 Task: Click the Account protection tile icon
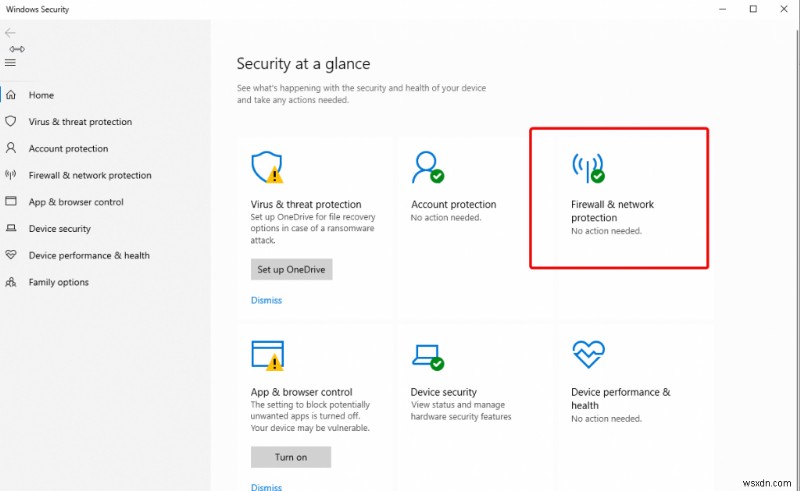point(428,167)
